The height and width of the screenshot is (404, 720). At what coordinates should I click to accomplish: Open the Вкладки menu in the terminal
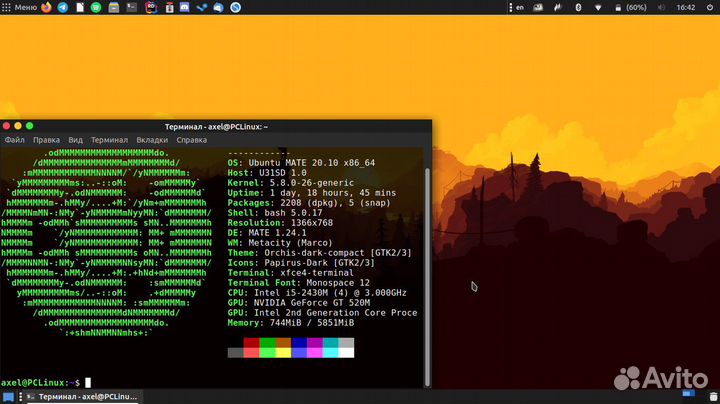tap(152, 140)
